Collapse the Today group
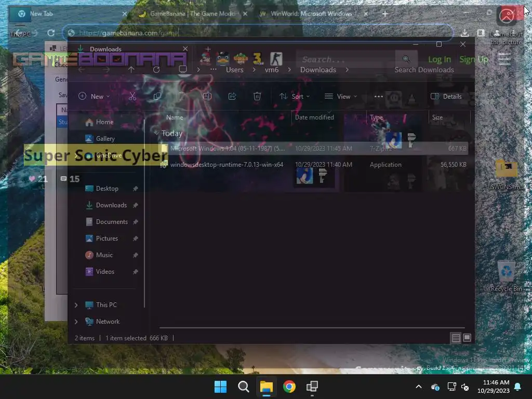 click(x=156, y=134)
